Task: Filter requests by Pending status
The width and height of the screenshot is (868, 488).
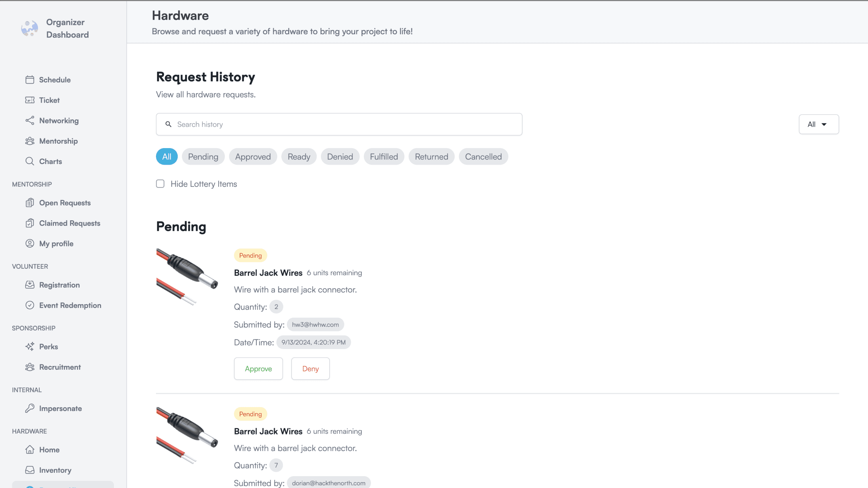Action: (203, 157)
